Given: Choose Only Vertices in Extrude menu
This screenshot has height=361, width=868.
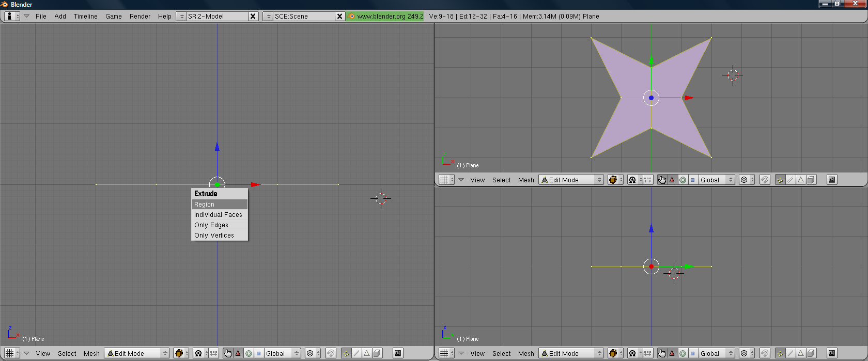Looking at the screenshot, I should 220,236.
